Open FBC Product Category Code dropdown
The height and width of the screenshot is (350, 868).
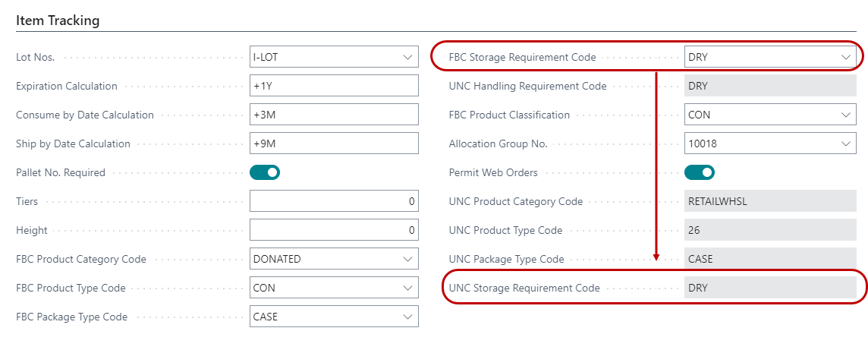tap(408, 259)
